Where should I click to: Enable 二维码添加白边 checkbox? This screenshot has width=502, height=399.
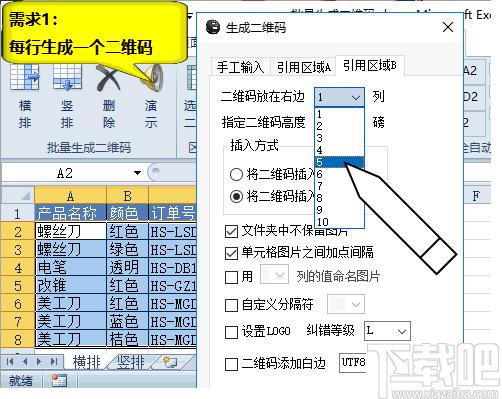[231, 364]
